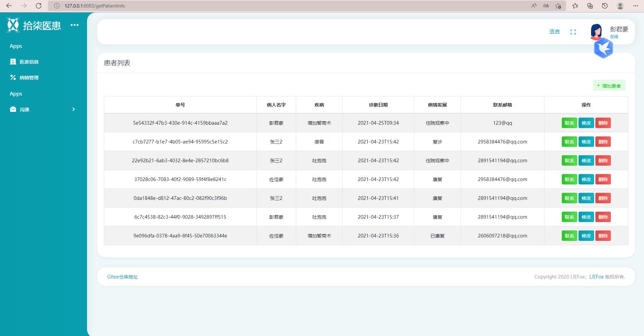Click 删除 for order 5e54332f row
Viewport: 644px width, 336px height.
click(603, 123)
